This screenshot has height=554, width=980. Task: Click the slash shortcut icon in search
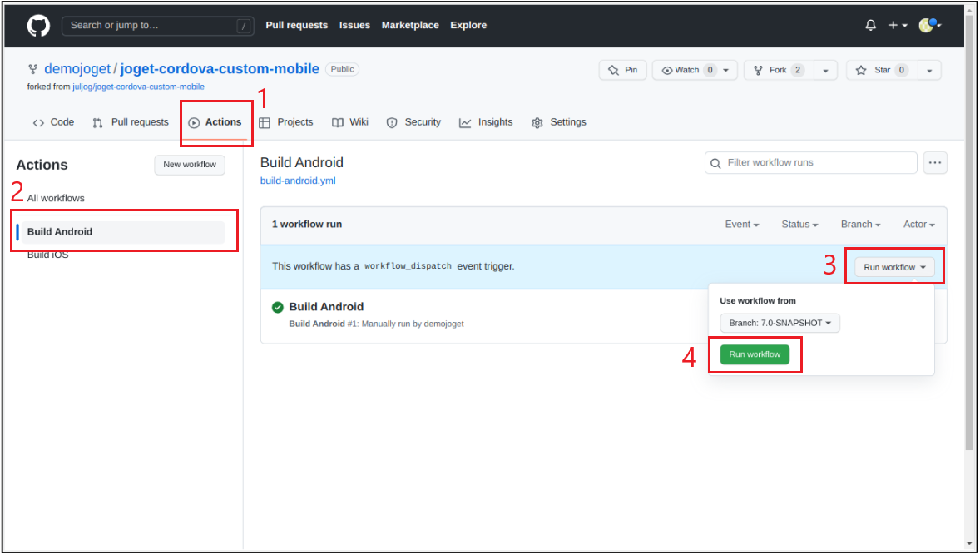coord(243,26)
